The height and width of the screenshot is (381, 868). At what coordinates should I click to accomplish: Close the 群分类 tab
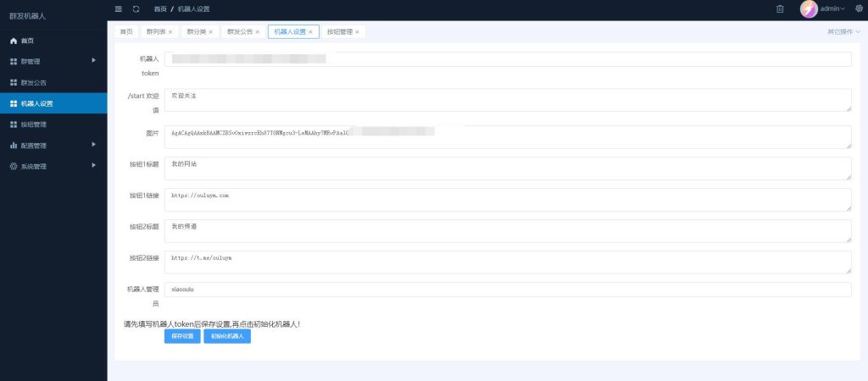pos(210,32)
